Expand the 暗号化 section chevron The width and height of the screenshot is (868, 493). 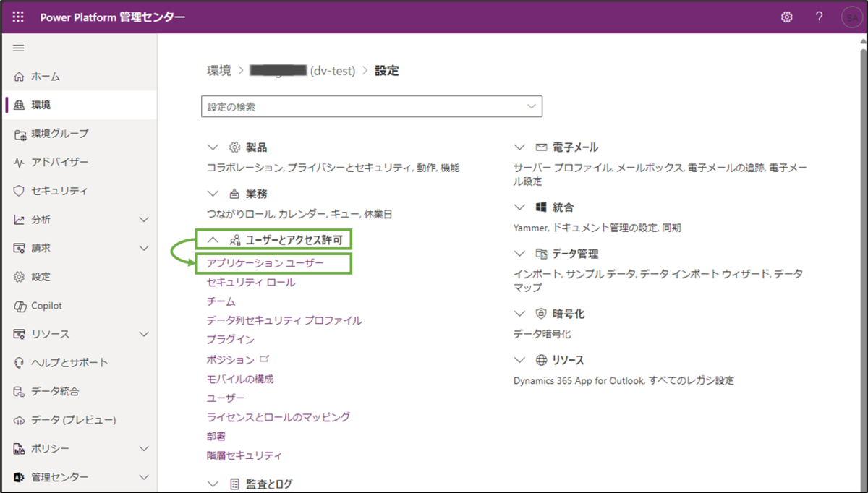coord(519,314)
